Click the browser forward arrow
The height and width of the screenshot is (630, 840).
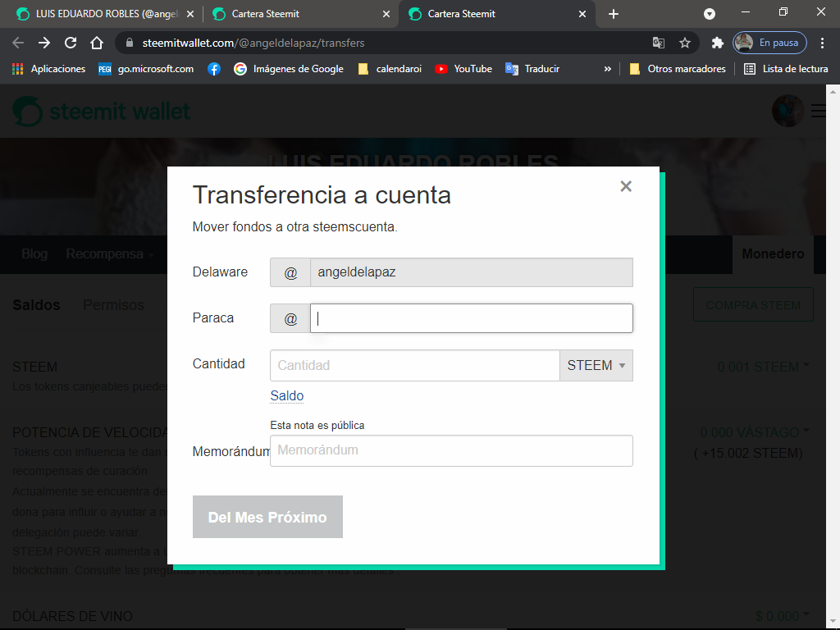tap(44, 43)
